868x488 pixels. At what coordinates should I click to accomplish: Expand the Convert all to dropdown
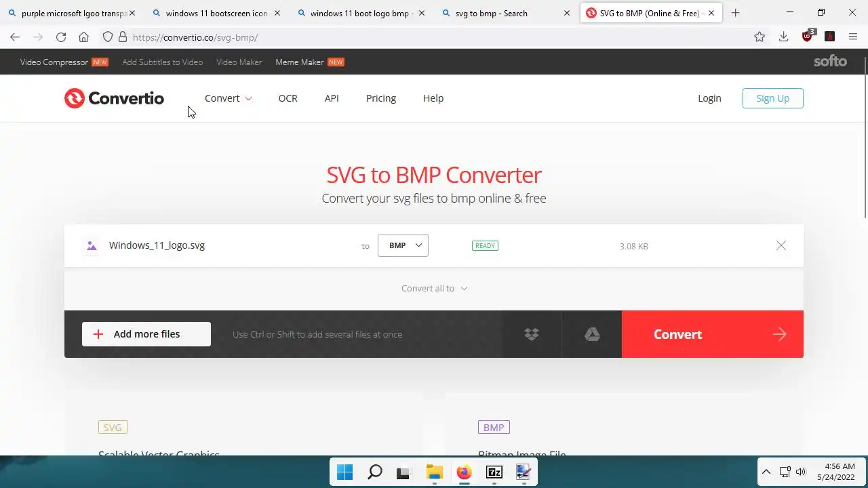click(434, 288)
